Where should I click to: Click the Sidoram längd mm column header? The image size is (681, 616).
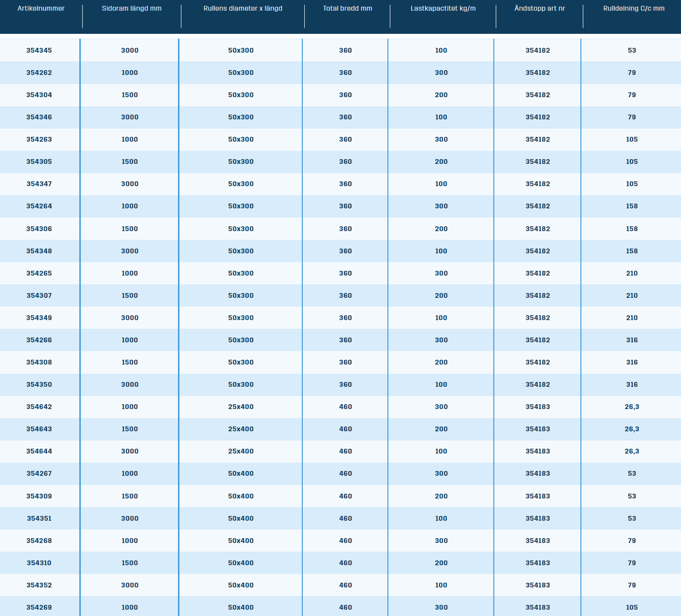tap(132, 8)
